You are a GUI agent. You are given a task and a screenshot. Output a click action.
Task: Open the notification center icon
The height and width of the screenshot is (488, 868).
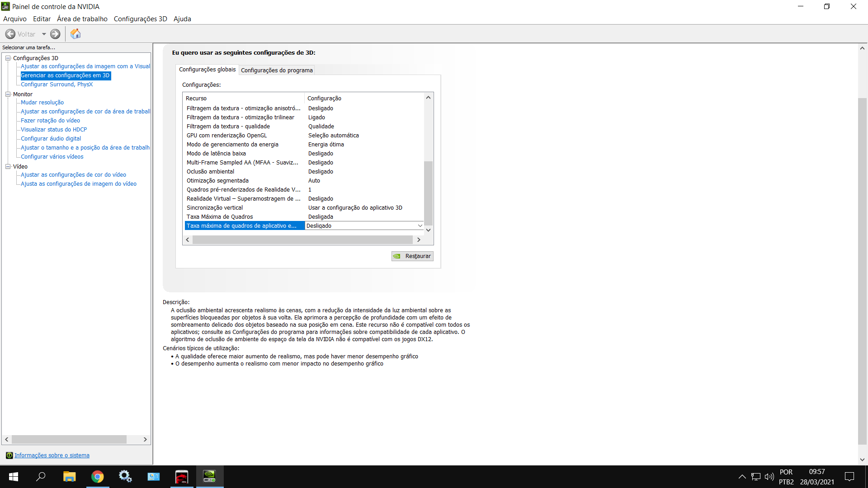tap(849, 477)
